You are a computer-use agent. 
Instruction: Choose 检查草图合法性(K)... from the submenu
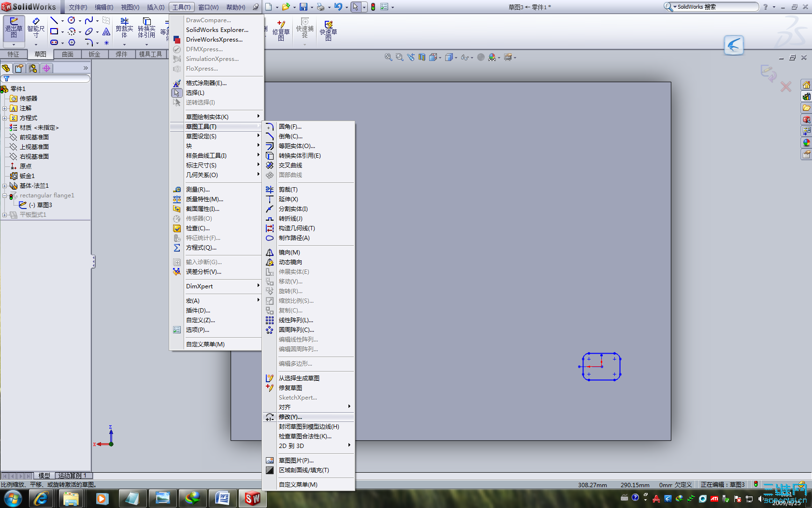pyautogui.click(x=308, y=436)
